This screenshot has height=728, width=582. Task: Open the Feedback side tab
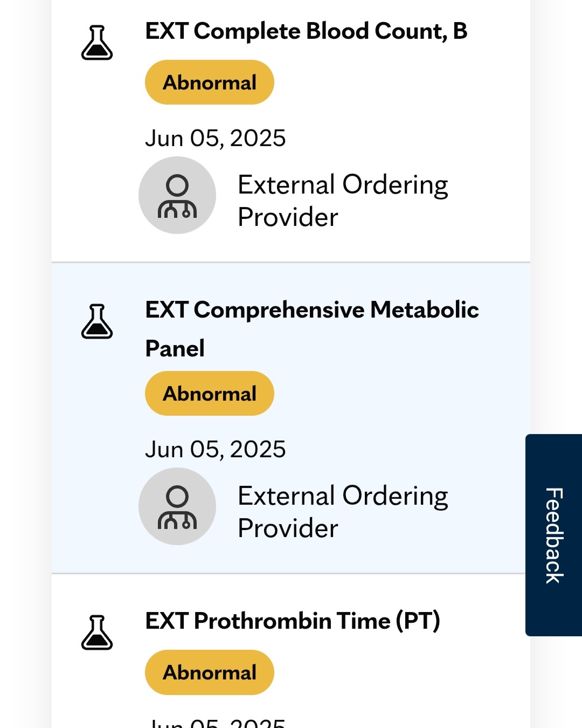(x=554, y=535)
